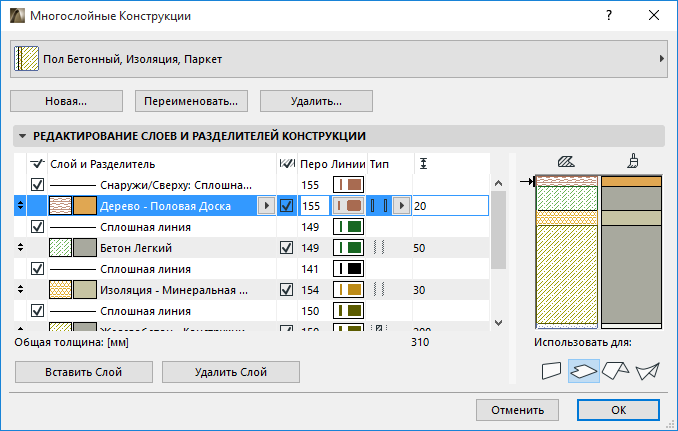Toggle use for shells icon

coord(648,371)
